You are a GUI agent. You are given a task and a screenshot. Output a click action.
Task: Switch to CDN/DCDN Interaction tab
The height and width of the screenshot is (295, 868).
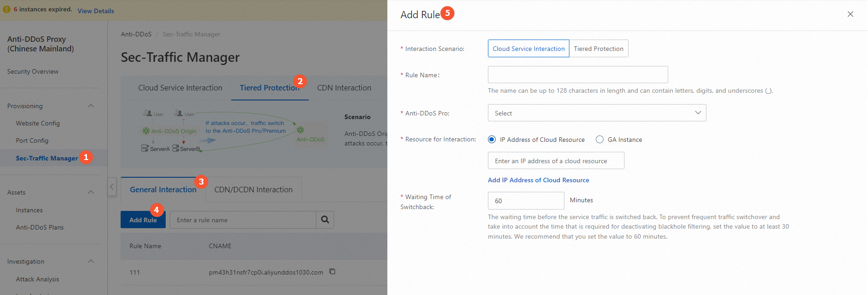253,190
